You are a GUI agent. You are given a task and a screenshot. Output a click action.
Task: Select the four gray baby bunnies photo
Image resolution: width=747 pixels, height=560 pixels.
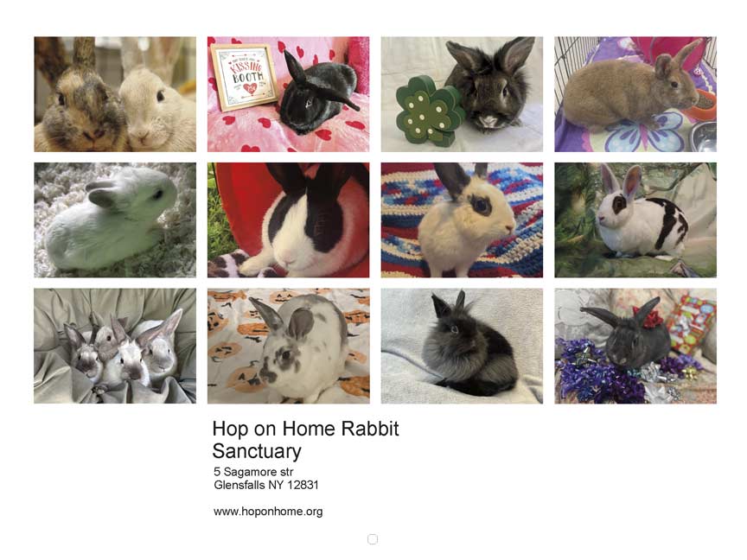[x=115, y=346]
